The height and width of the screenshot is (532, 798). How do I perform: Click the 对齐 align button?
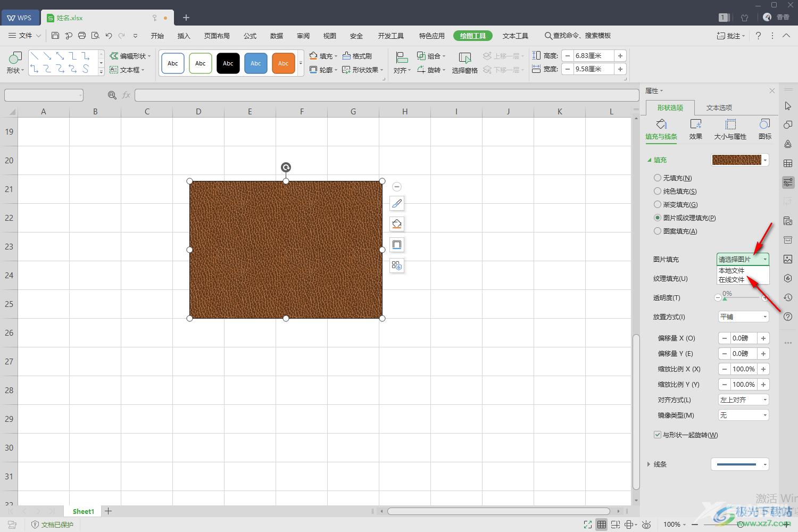(402, 63)
